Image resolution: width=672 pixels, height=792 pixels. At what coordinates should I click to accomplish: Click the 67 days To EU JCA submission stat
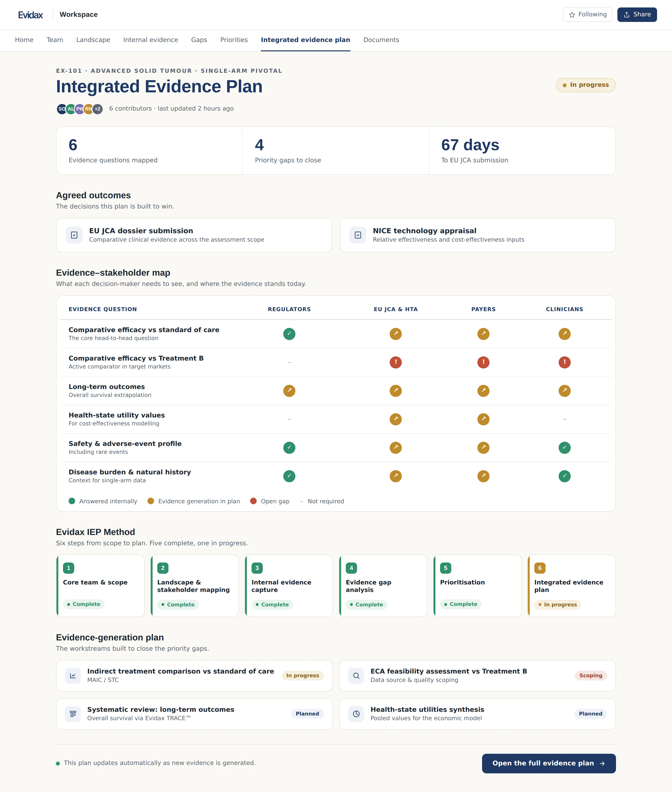[x=522, y=151]
